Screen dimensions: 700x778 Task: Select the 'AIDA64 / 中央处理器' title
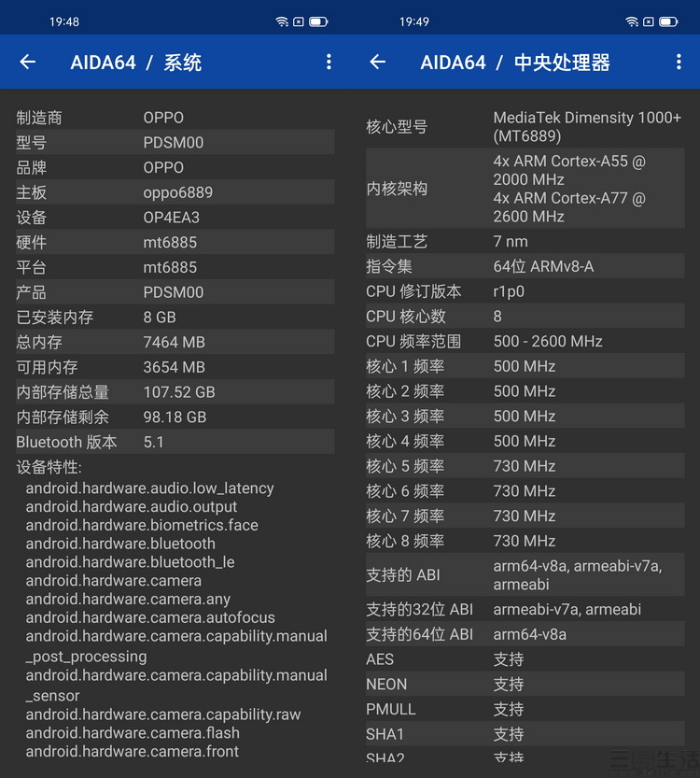tap(515, 63)
